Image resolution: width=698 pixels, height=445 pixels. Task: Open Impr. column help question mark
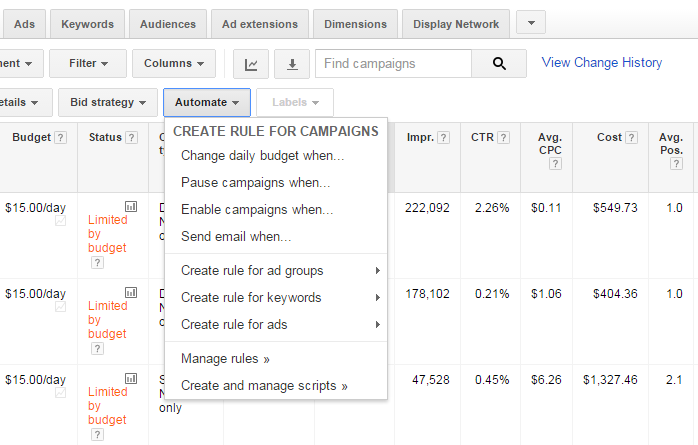[x=443, y=138]
